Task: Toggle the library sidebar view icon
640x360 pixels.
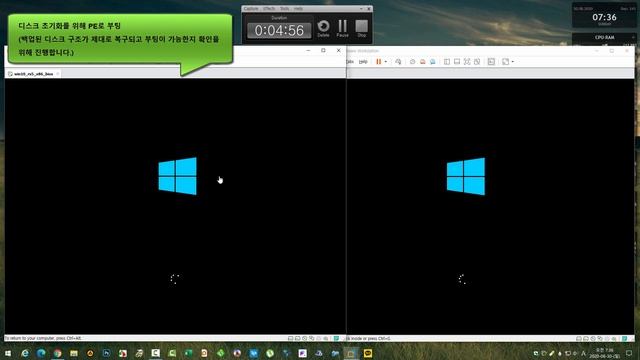Action: (447, 62)
